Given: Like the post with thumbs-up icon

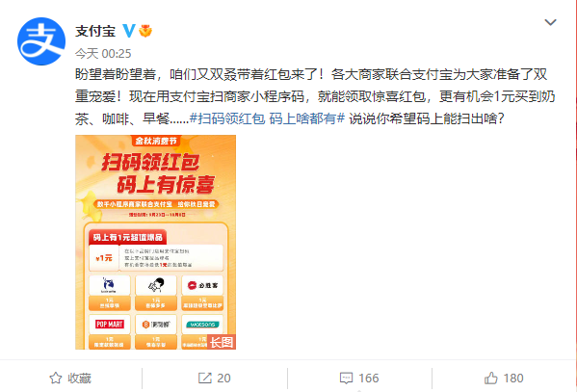Looking at the screenshot, I should (491, 378).
